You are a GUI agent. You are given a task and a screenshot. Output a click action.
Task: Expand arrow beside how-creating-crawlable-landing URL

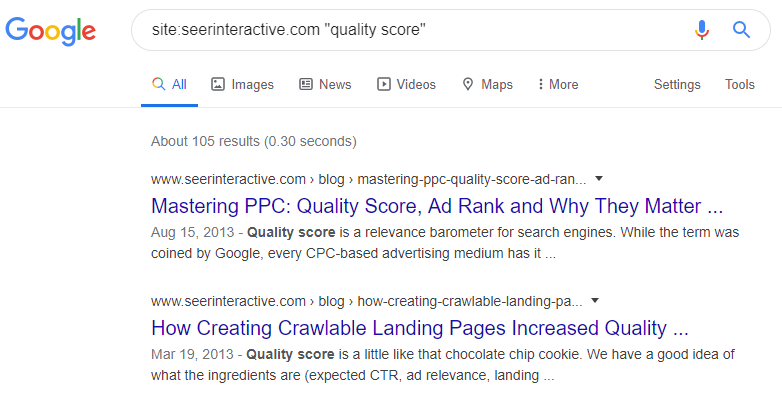[x=595, y=301]
